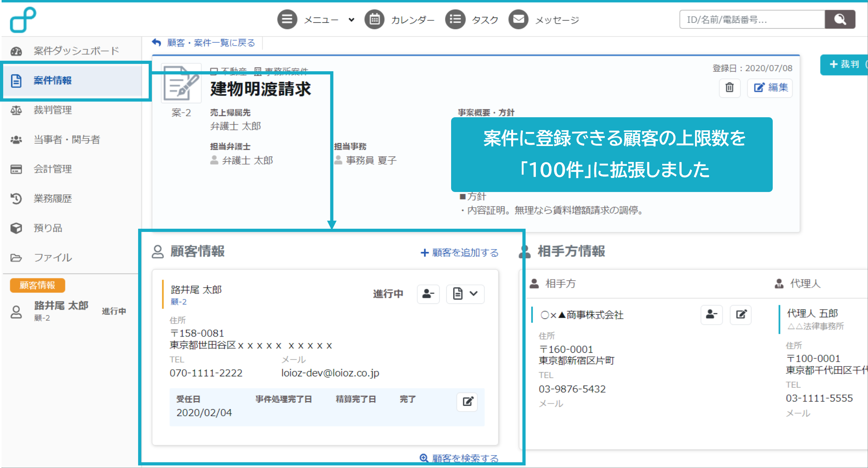Edit 受任日 dates with pencil icon

pyautogui.click(x=467, y=401)
